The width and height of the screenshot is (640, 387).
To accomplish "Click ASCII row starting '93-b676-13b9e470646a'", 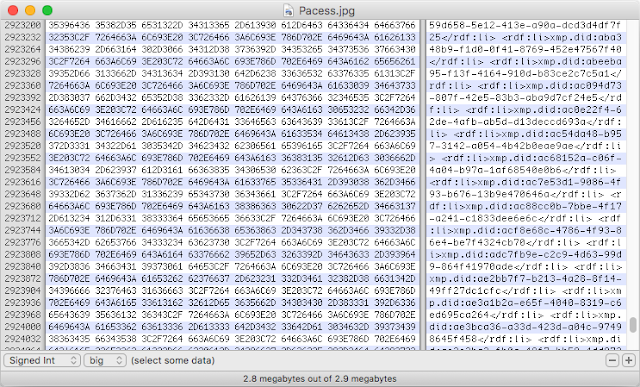I will coord(525,194).
